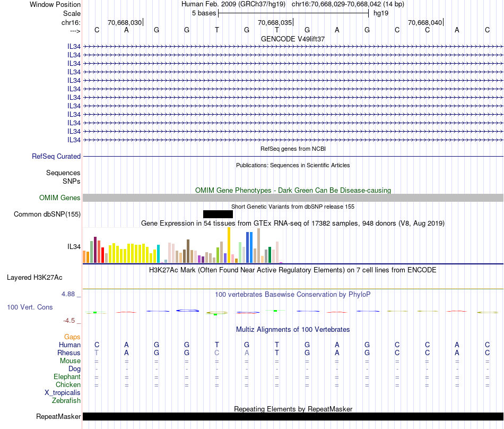Click the Common dbSNP(155) label
This screenshot has width=504, height=429.
coord(47,214)
